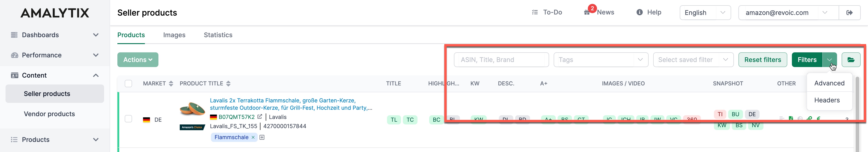
Task: Check the Lavalis product row checkbox
Action: (128, 119)
